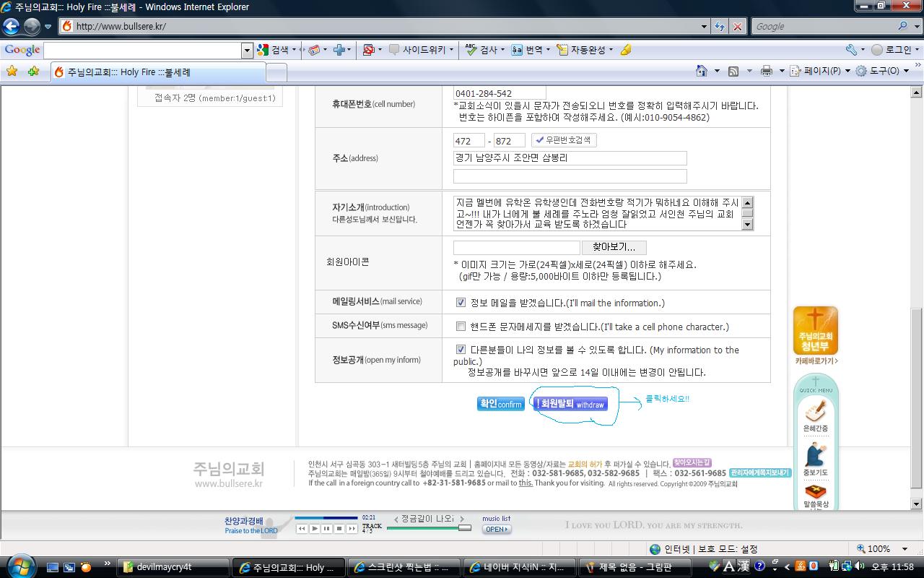924x578 pixels.
Task: Click the page vertical scrollbar thumb
Action: tap(917, 398)
